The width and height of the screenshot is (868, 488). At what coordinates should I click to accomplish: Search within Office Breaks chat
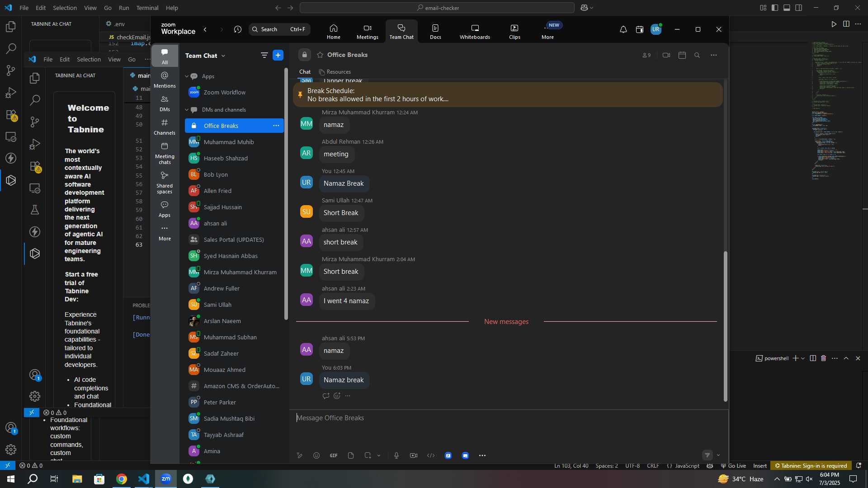[x=697, y=55]
